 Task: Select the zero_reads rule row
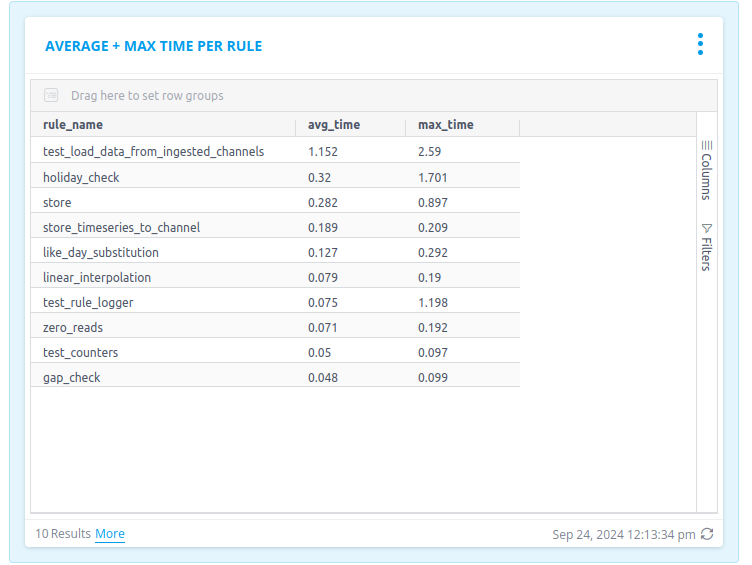pyautogui.click(x=73, y=327)
